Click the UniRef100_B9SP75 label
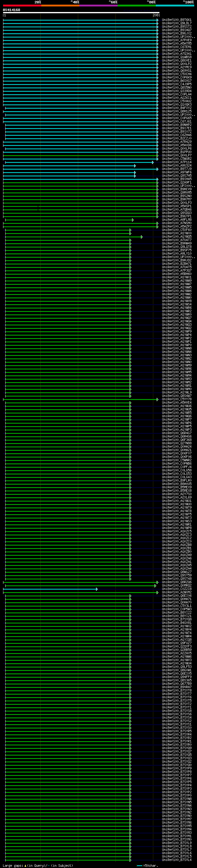Viewport: 197px width, 868px height. 177,250
